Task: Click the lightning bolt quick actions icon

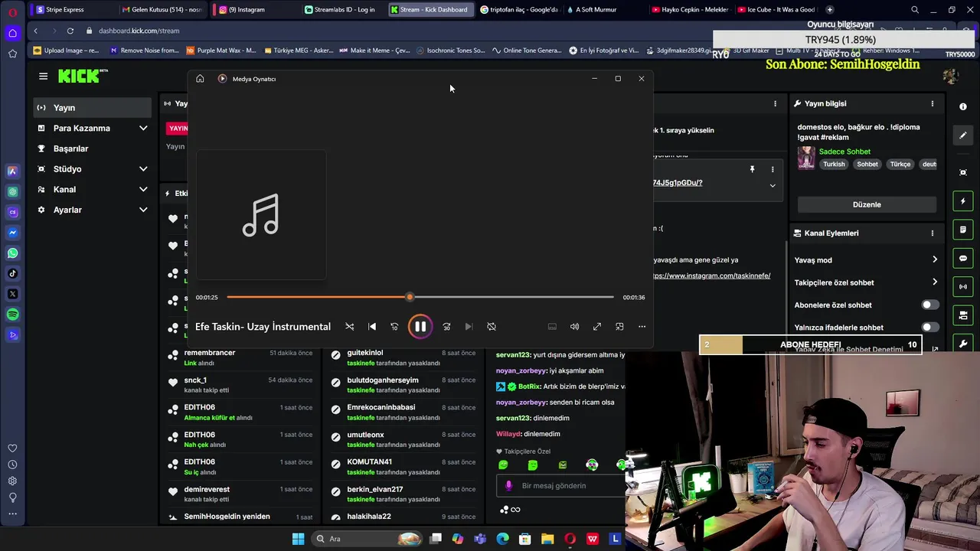Action: (963, 201)
